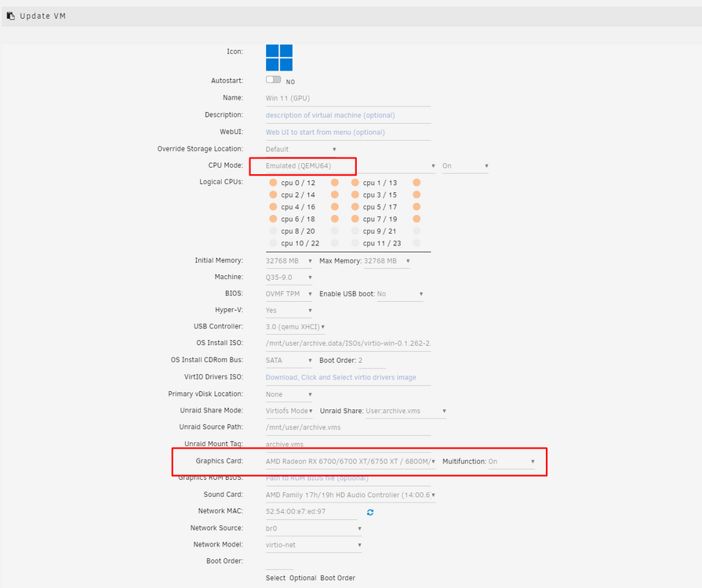Open the Primary vDisk Location dropdown
The image size is (702, 588).
coord(289,394)
